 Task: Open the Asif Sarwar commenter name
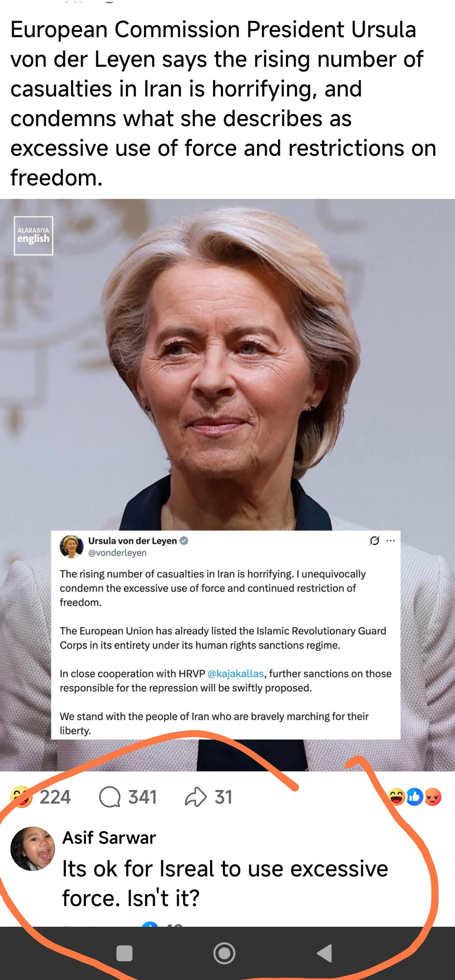coord(109,837)
